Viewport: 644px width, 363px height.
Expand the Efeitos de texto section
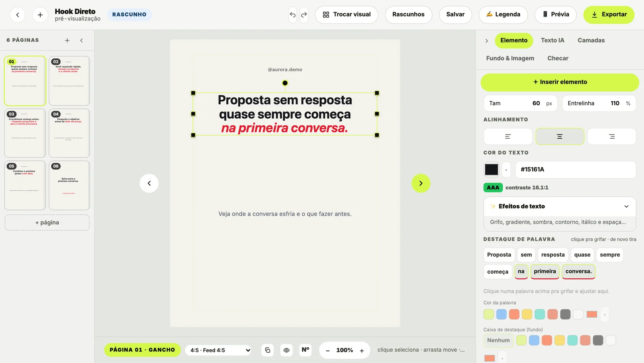[x=560, y=207]
